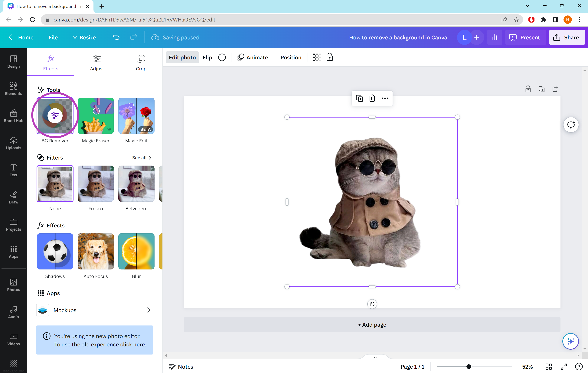
Task: Open the Position panel
Action: 291,57
